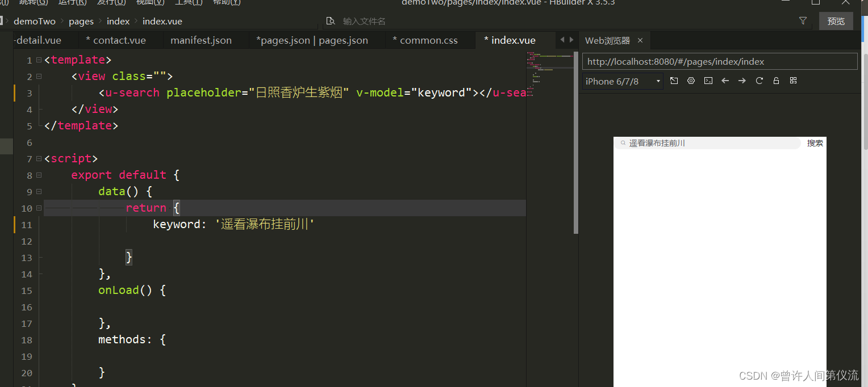Click the 预览 button
868x387 pixels.
(836, 20)
